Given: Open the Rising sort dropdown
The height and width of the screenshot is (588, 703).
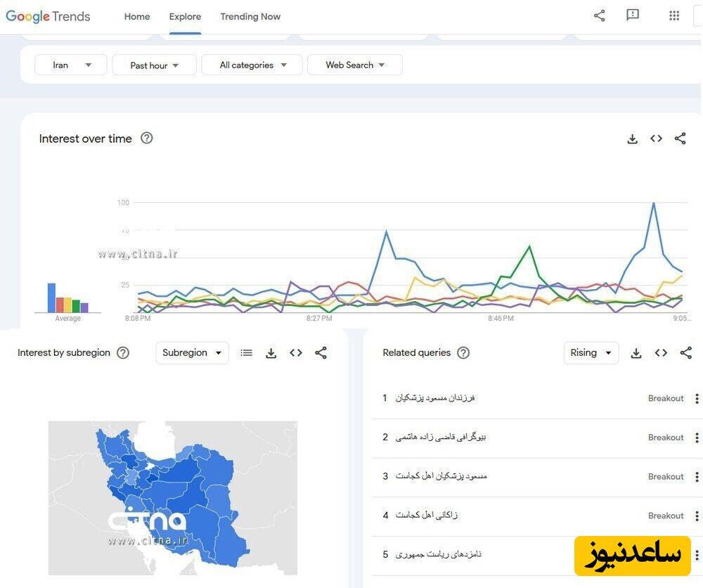Looking at the screenshot, I should click(x=591, y=353).
